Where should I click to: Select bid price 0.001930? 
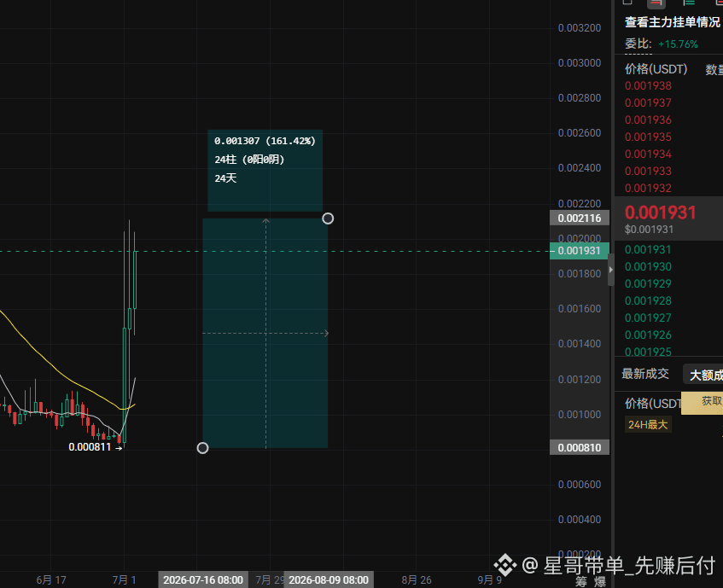[648, 267]
